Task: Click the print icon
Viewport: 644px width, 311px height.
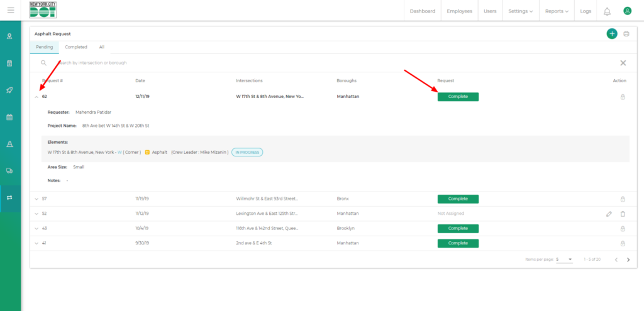Action: point(626,34)
